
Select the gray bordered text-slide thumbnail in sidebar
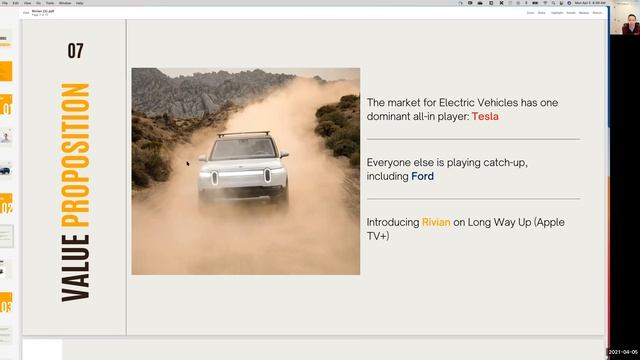click(x=6, y=236)
